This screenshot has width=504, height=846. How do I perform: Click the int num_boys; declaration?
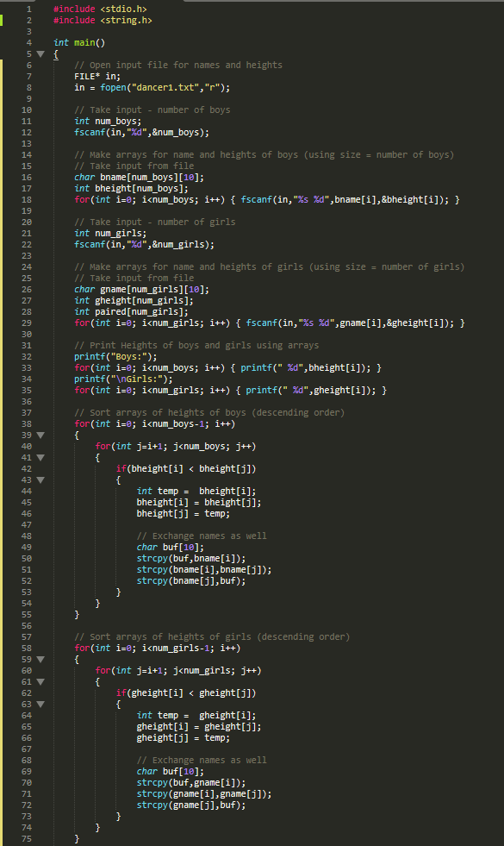(x=108, y=122)
